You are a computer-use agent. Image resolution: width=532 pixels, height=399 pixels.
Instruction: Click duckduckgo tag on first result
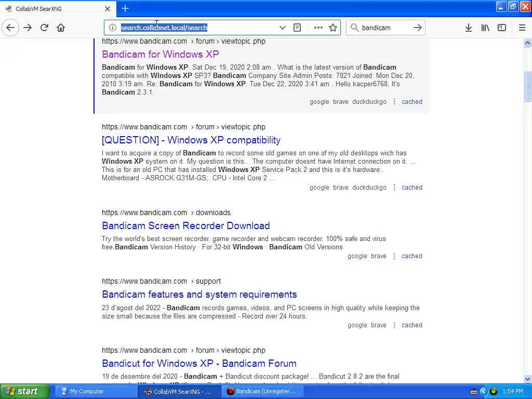tap(369, 102)
